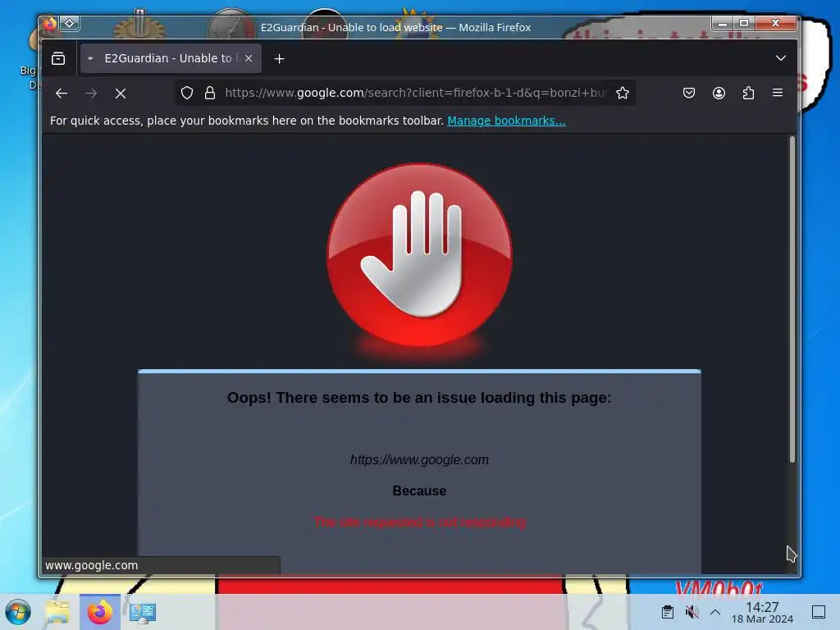View site info via padlock icon

tap(210, 93)
